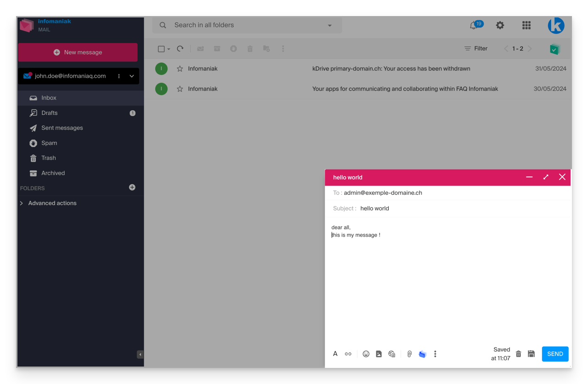Go to previous page of messages
This screenshot has height=384, width=588.
506,49
